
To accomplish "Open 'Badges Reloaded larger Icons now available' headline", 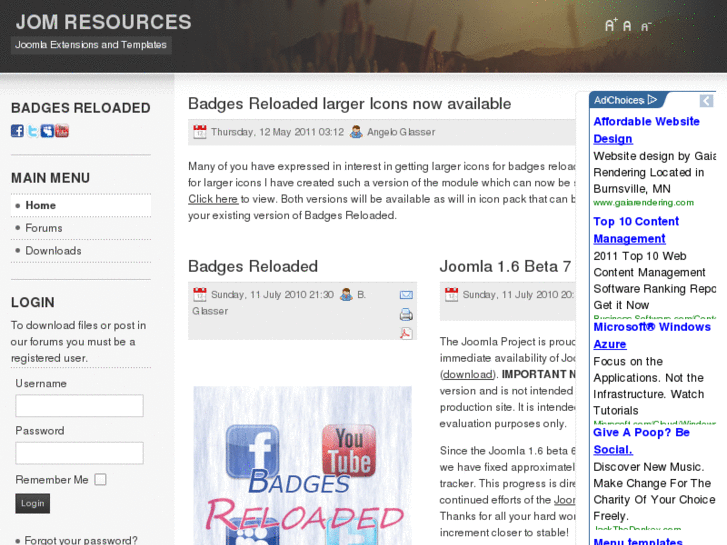I will point(350,103).
